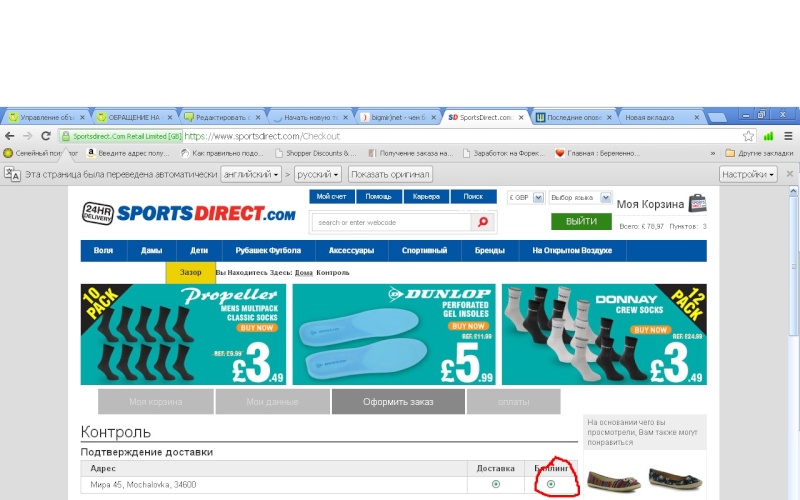Screen dimensions: 800x500
Task: Click the Показать оригинал button
Action: (390, 174)
